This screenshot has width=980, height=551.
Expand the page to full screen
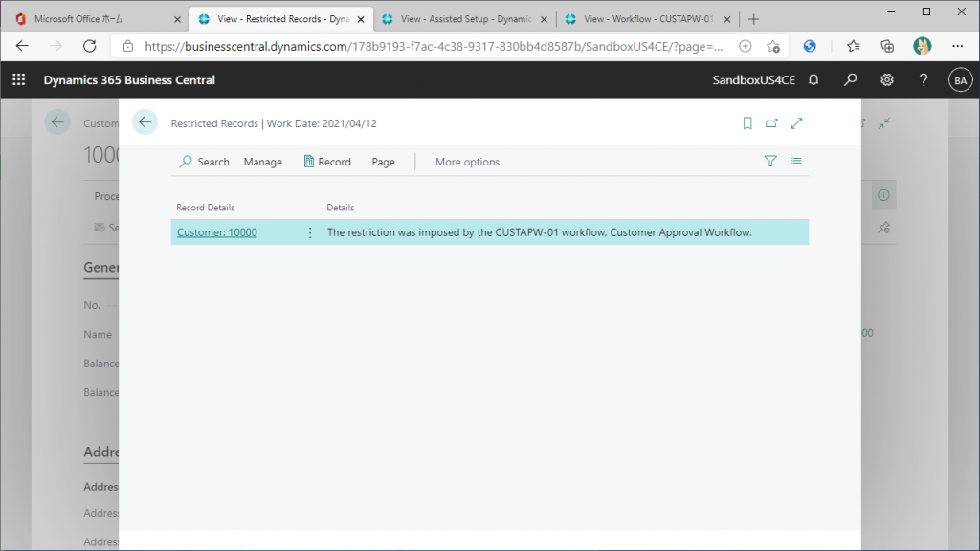pos(796,123)
